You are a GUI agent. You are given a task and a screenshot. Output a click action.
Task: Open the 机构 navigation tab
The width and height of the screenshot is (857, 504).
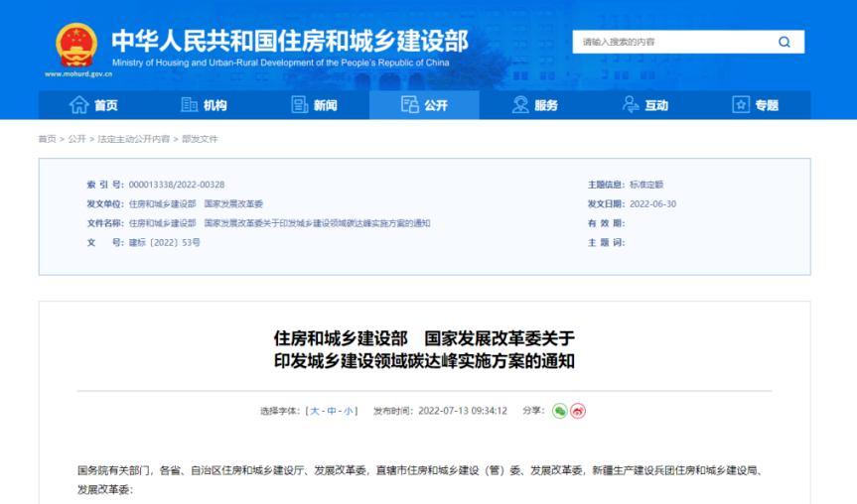pos(204,105)
